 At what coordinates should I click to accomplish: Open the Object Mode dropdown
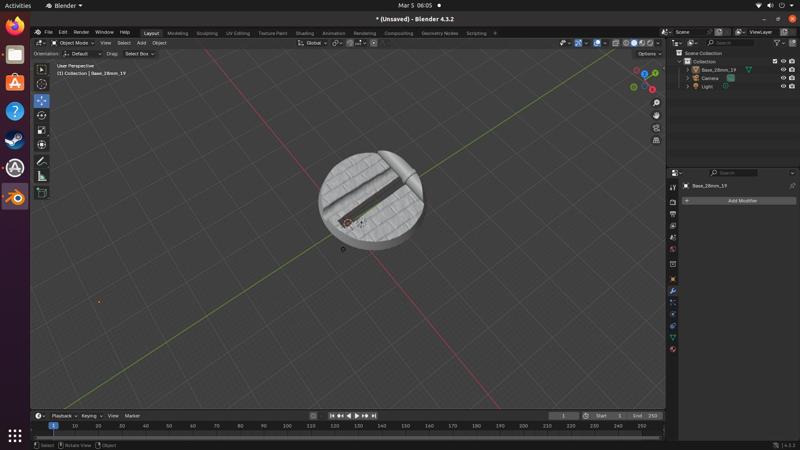[x=72, y=43]
